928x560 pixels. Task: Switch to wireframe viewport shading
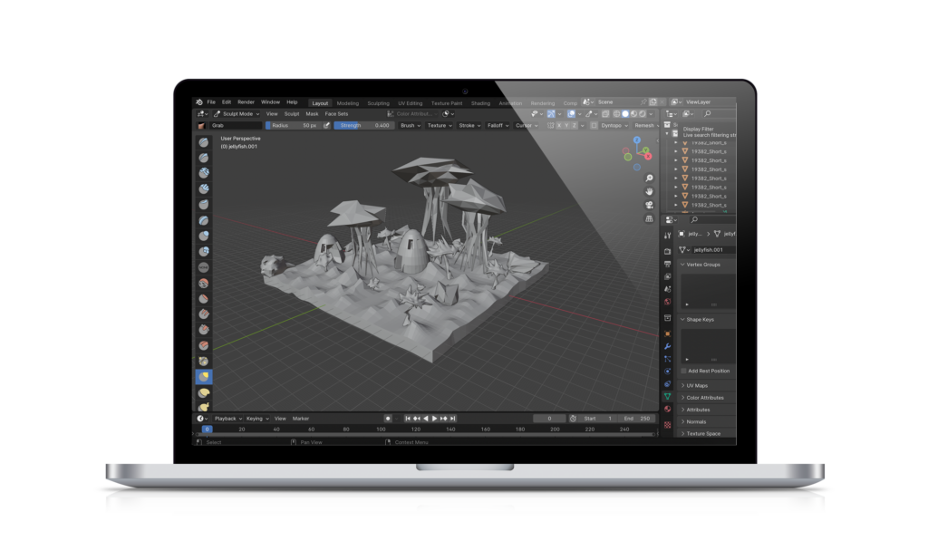click(616, 113)
